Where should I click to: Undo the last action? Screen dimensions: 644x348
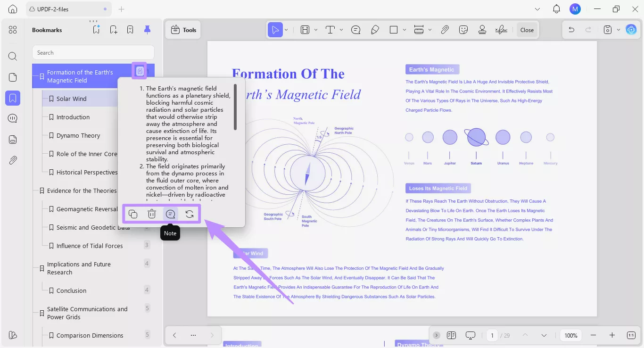click(x=571, y=30)
